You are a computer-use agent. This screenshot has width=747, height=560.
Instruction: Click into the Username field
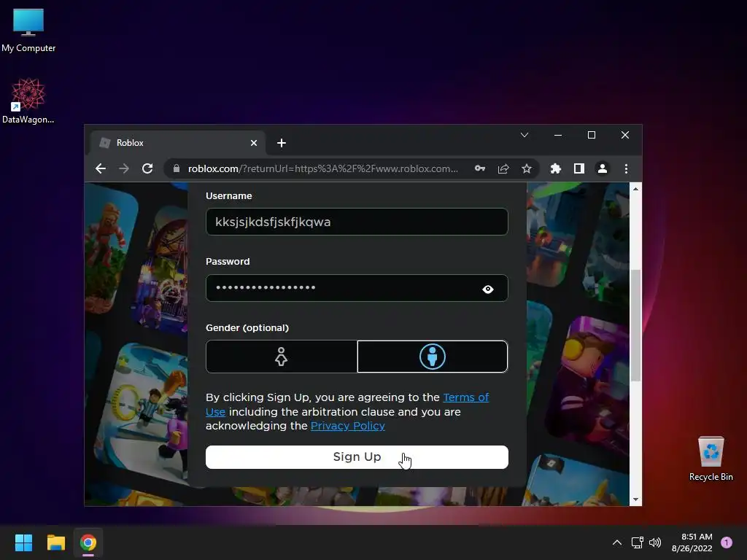tap(357, 222)
